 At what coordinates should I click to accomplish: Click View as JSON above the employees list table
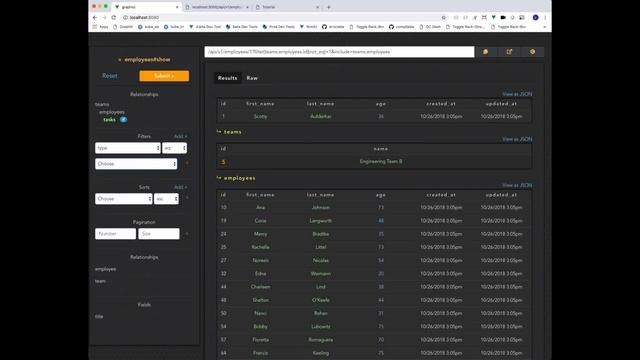pyautogui.click(x=517, y=185)
